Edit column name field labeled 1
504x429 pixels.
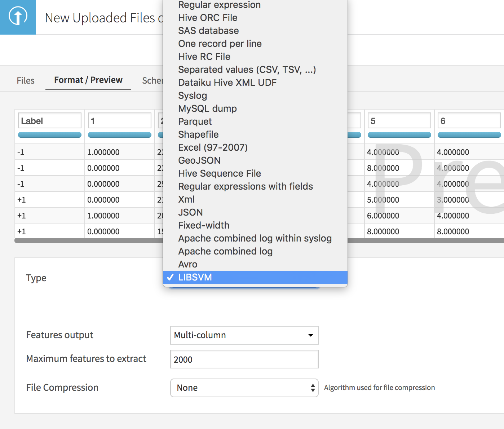(120, 121)
